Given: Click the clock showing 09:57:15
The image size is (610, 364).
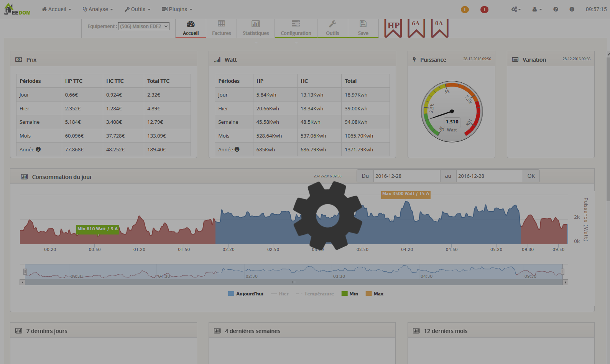Looking at the screenshot, I should pyautogui.click(x=596, y=9).
